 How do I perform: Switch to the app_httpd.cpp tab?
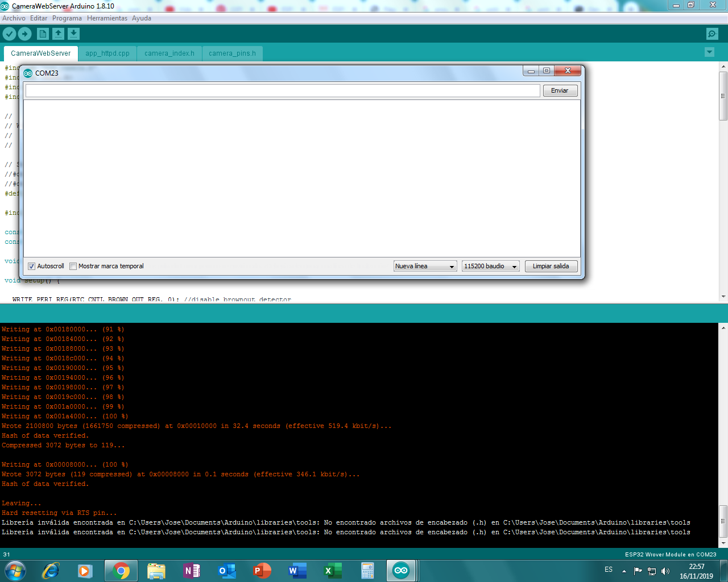pos(107,53)
